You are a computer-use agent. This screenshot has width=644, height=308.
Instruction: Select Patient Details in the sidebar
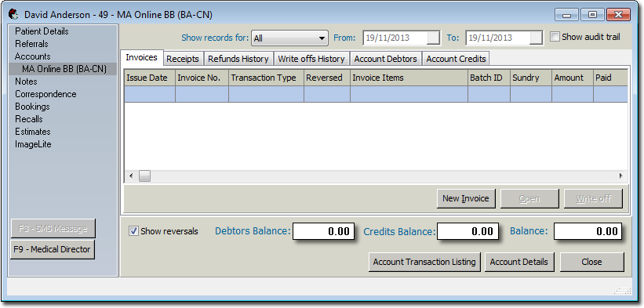tap(42, 31)
